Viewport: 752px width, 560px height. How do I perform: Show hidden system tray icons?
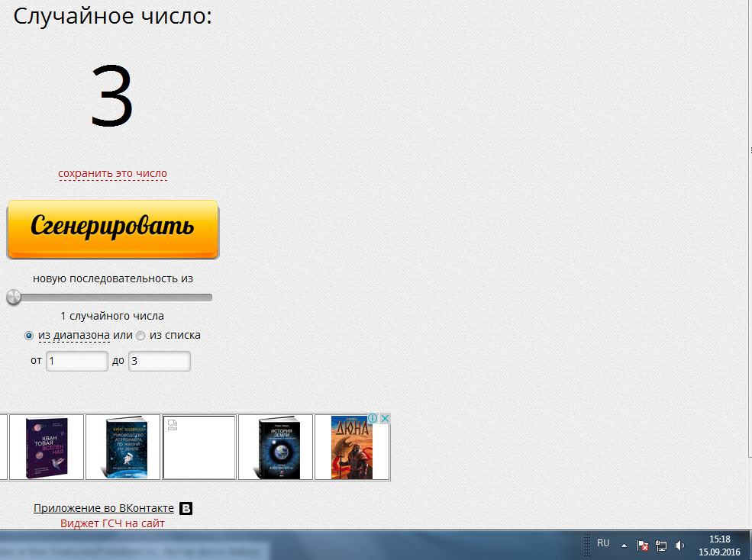624,546
